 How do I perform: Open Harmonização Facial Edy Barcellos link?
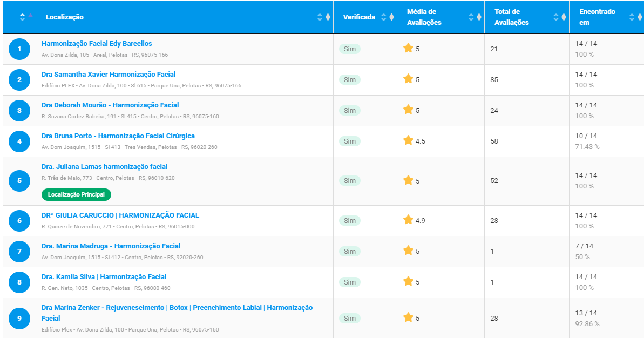97,44
